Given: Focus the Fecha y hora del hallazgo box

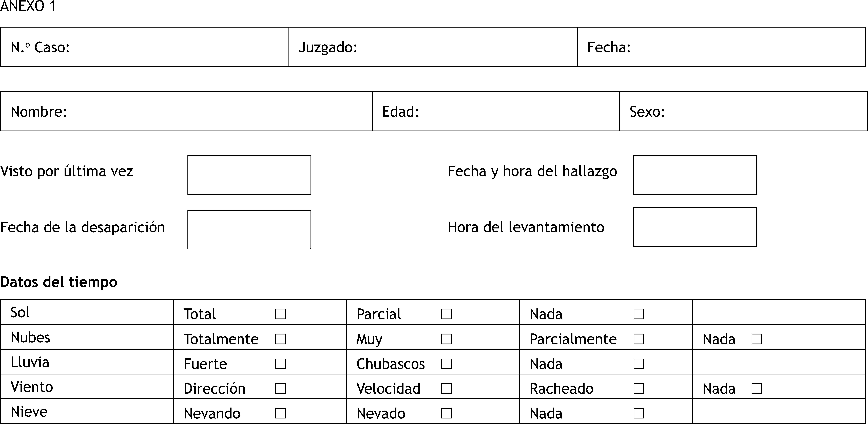Looking at the screenshot, I should [695, 175].
